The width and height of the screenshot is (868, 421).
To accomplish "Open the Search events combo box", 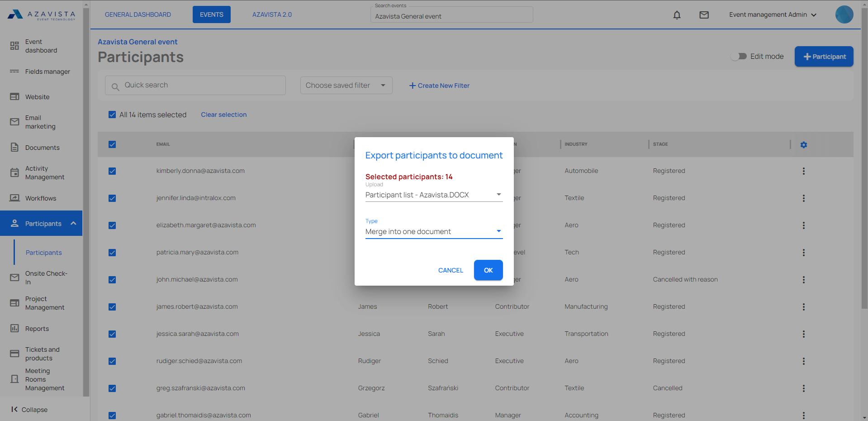I will (x=451, y=16).
